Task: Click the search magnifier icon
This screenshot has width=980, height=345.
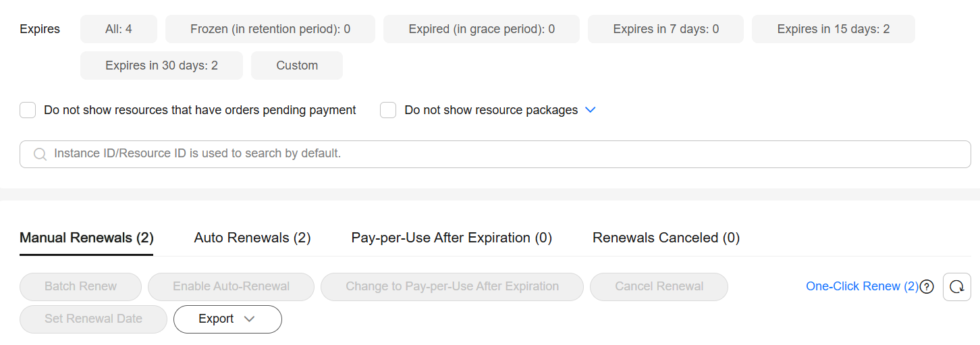Action: coord(40,154)
